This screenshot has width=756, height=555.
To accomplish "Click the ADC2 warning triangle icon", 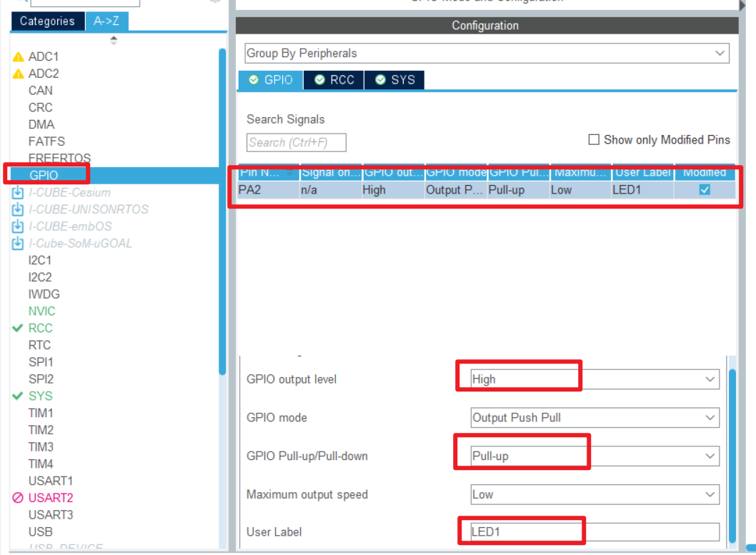I will click(19, 74).
